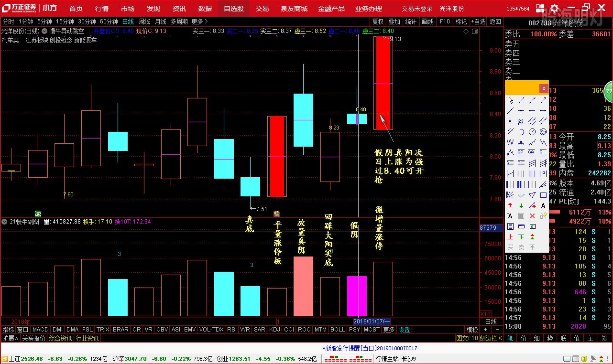Select the rectangle drawing tool
Screen dimensions: 613x364
543,195
